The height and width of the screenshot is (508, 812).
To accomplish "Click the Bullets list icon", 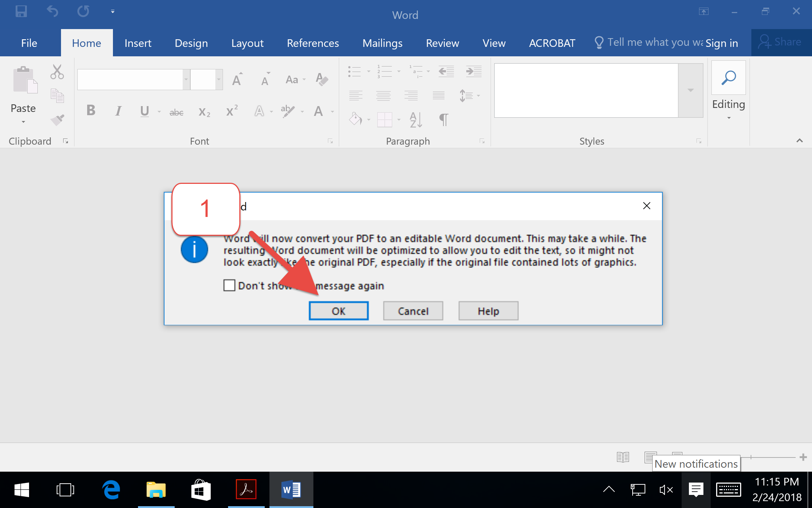I will tap(354, 71).
